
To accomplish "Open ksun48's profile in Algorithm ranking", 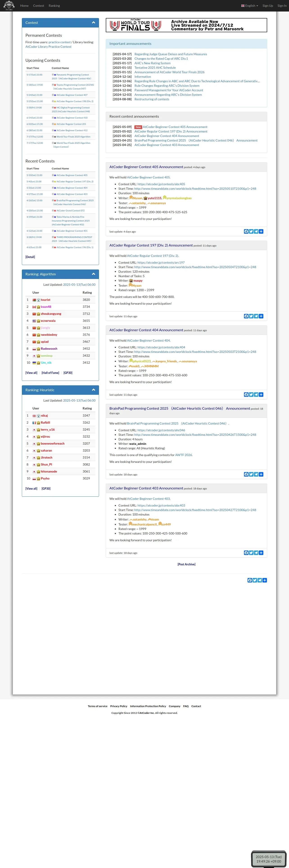I will click(x=46, y=307).
